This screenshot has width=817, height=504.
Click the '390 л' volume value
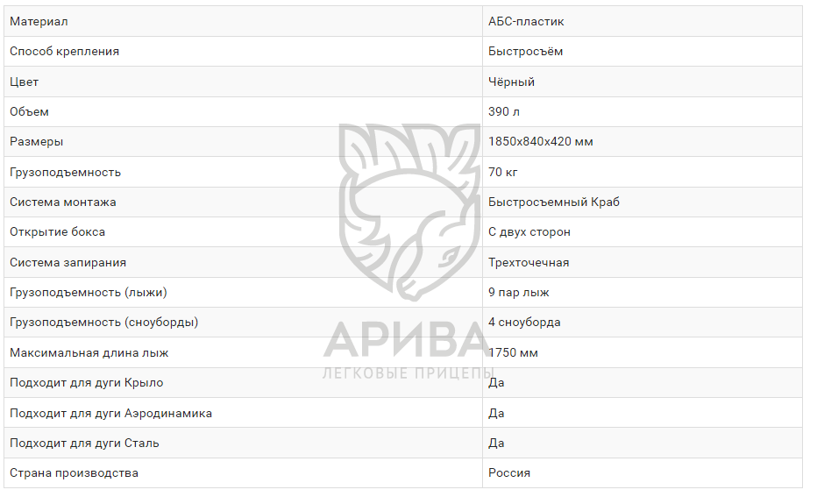tap(504, 111)
